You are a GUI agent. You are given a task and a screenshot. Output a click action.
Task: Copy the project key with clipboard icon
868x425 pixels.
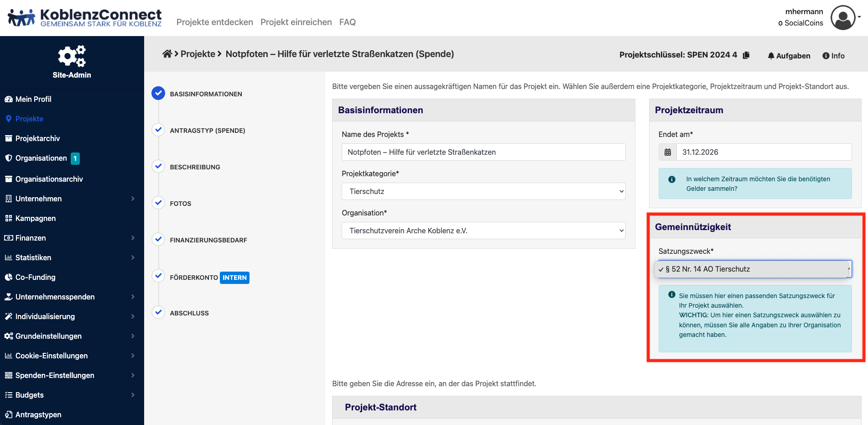(746, 55)
